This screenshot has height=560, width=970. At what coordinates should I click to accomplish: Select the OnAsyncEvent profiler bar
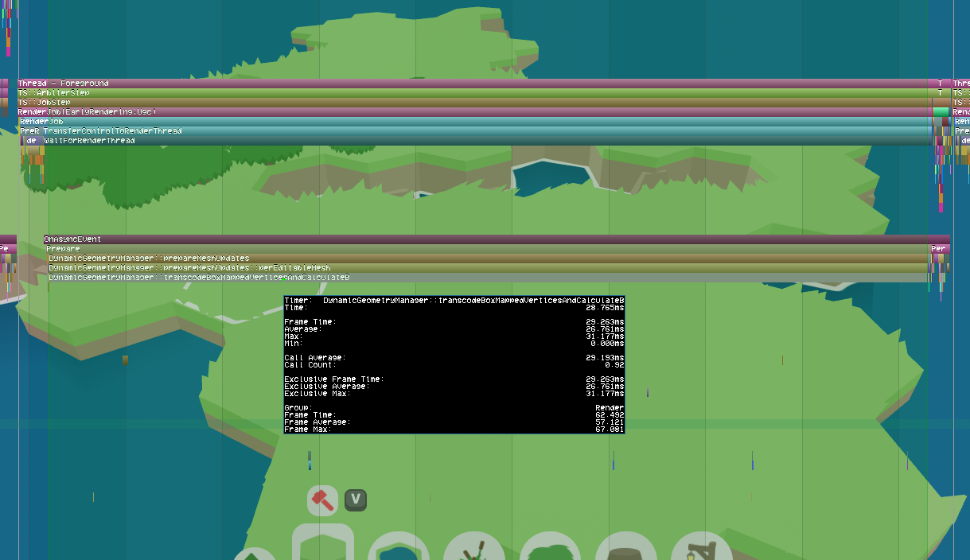click(497, 239)
